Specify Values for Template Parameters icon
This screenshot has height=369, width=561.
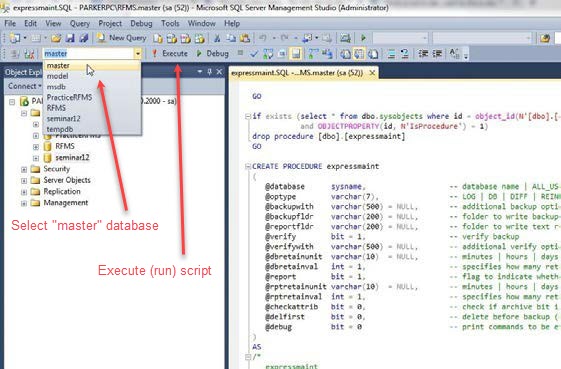click(x=454, y=54)
